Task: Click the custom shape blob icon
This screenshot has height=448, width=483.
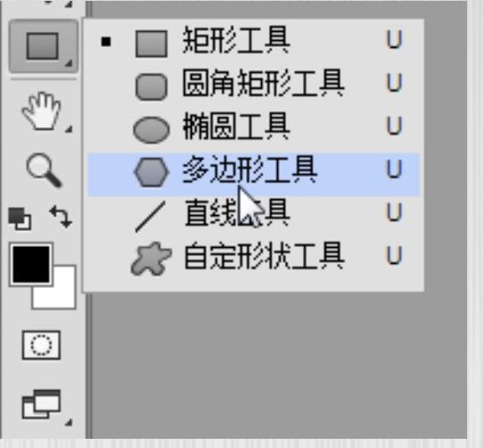Action: 151,259
